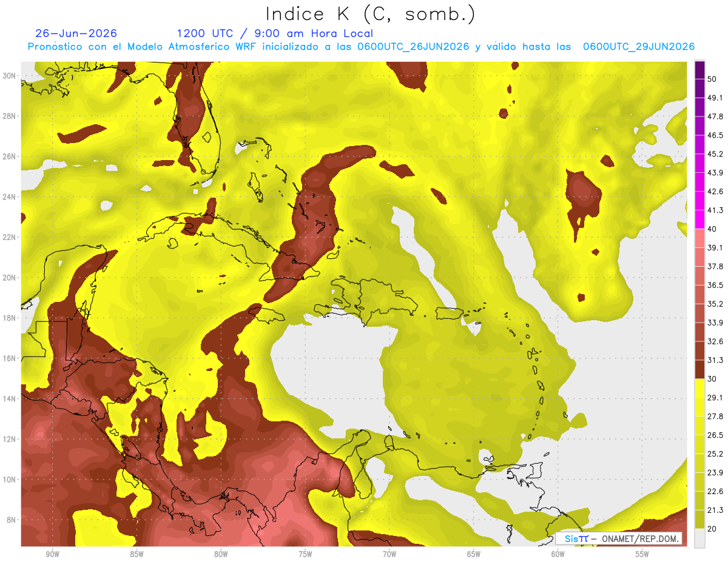
Task: Click the 18N latitude axis label
Action: (10, 318)
